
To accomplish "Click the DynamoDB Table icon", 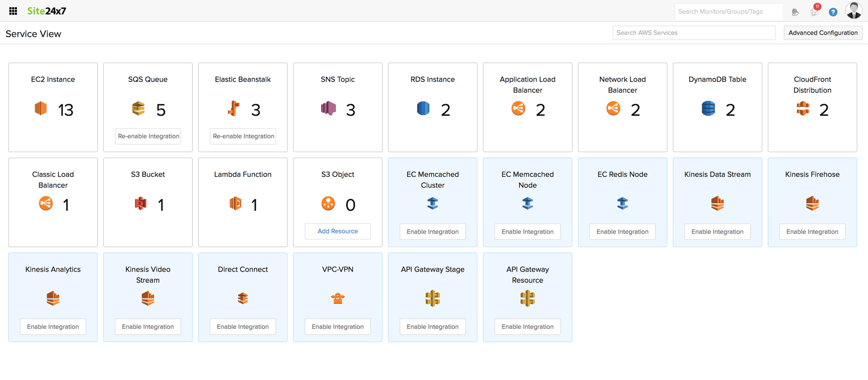I will [709, 109].
